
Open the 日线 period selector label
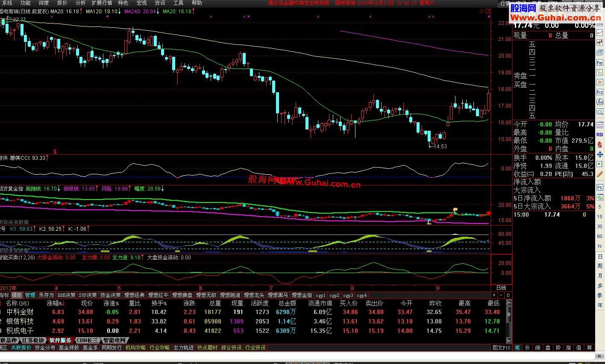(501, 288)
